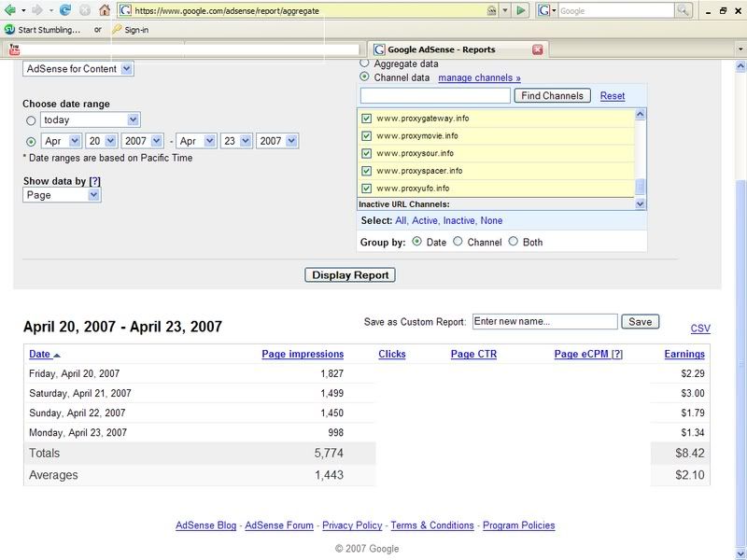The height and width of the screenshot is (560, 747).
Task: Open the tab list dropdown arrow
Action: click(x=740, y=49)
